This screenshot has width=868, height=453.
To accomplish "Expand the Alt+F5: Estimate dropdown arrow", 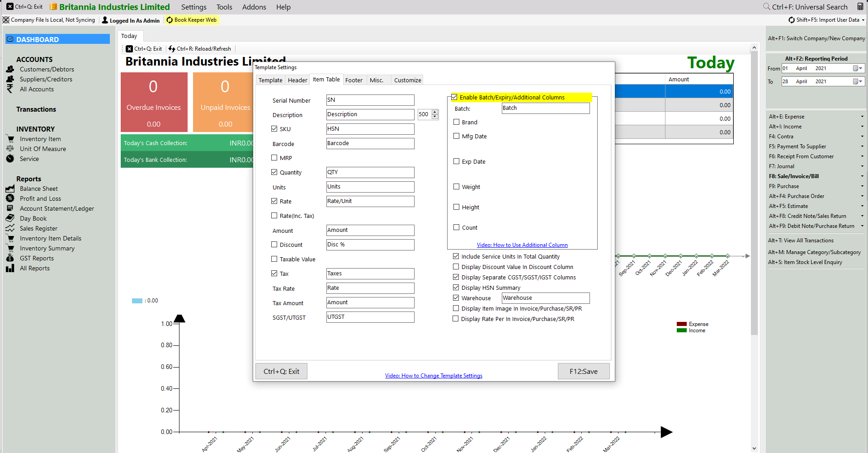I will (862, 206).
